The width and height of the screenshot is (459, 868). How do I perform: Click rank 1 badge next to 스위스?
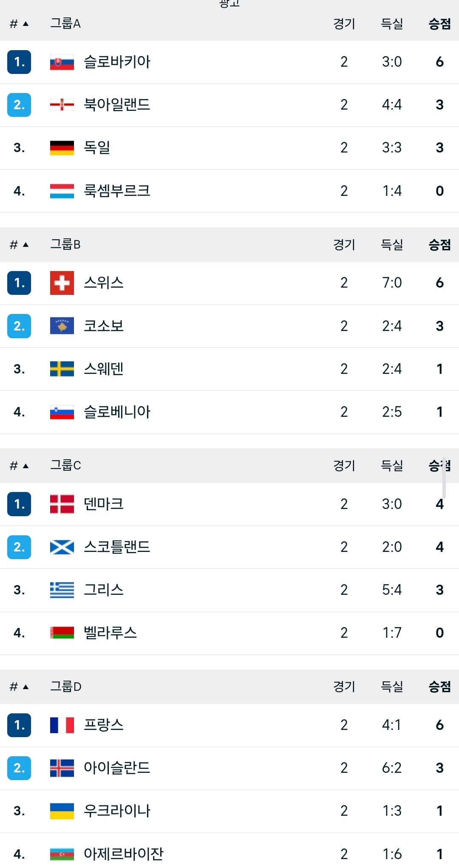click(19, 283)
